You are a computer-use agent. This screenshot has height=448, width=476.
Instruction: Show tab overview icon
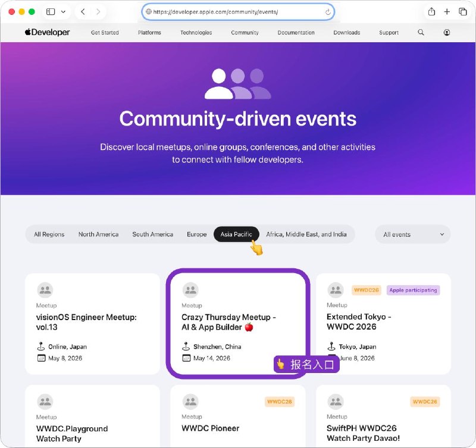[463, 11]
